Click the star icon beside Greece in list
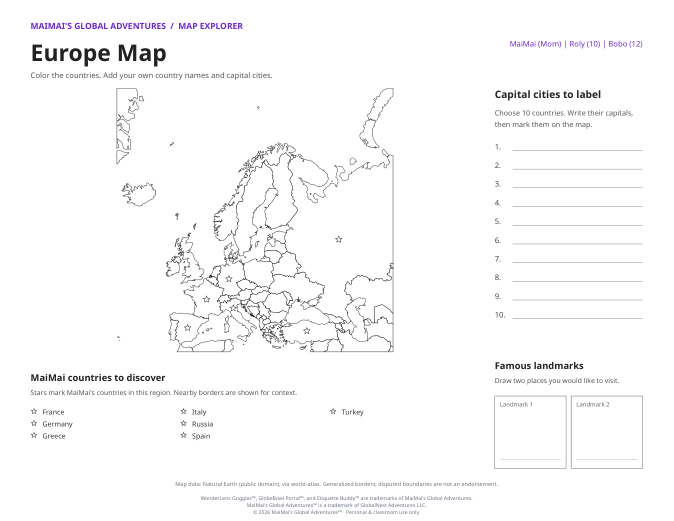 pos(34,435)
